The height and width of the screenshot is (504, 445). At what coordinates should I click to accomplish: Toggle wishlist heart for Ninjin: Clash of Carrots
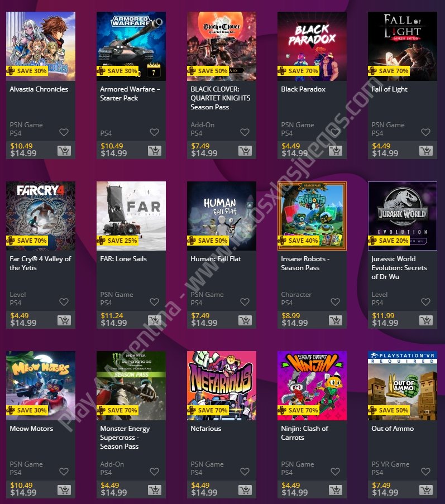tap(336, 472)
